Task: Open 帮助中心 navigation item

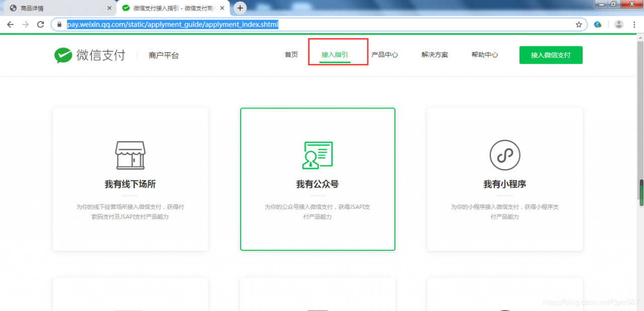Action: [485, 55]
